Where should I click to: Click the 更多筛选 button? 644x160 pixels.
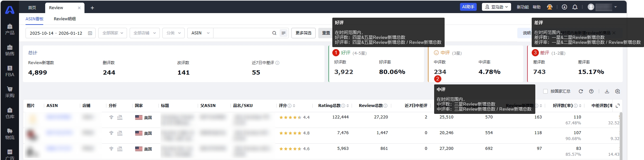303,33
